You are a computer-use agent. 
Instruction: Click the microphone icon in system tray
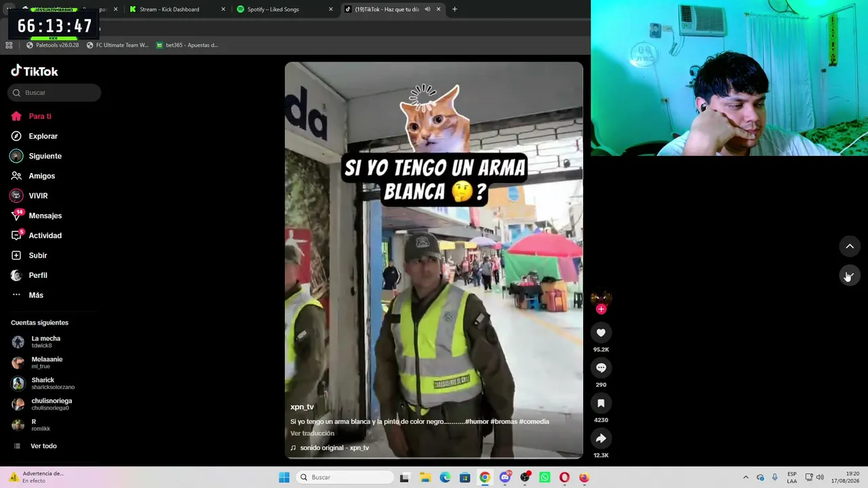[x=775, y=477]
